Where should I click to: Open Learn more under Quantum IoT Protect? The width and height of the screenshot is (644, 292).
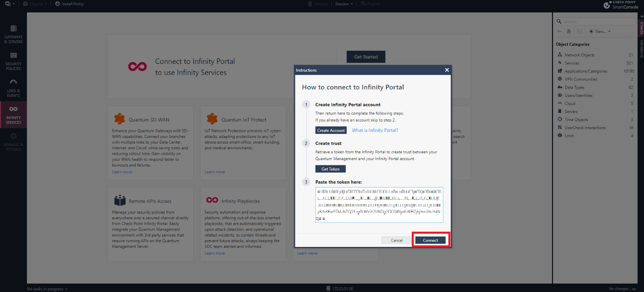coord(215,172)
